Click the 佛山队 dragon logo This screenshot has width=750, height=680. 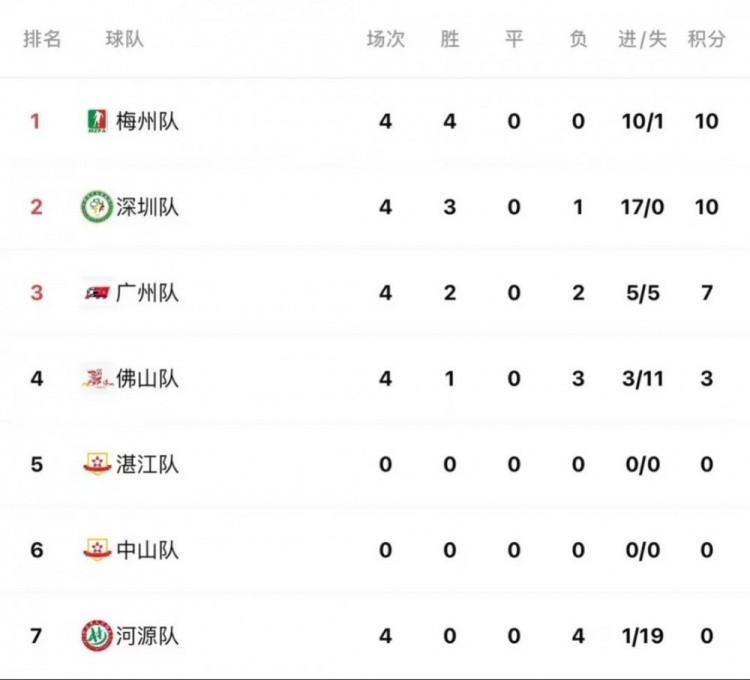98,378
